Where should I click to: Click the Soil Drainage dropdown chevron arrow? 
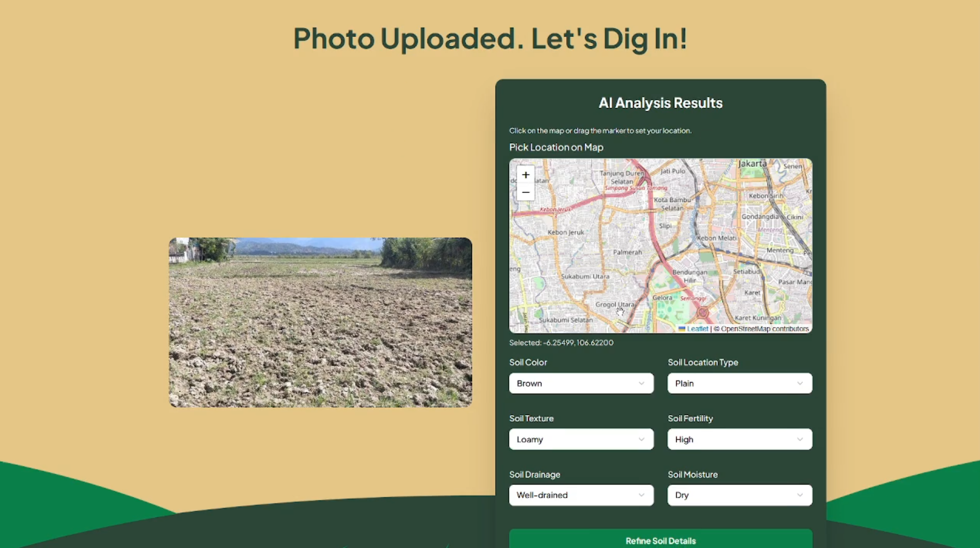tap(641, 495)
